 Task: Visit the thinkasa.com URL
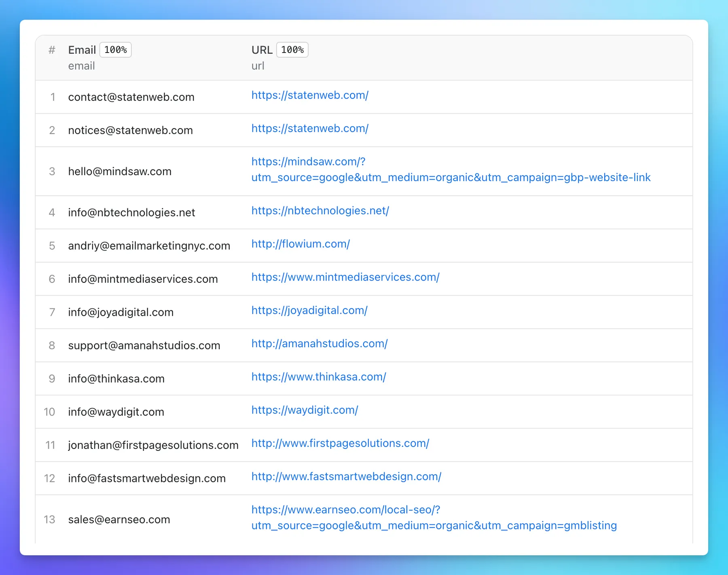click(x=318, y=377)
